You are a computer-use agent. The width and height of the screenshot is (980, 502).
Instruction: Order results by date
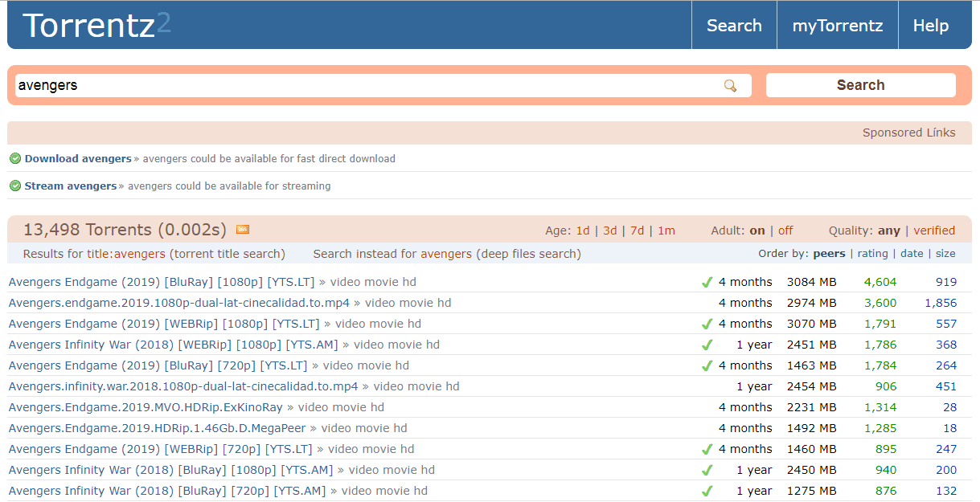coord(912,254)
